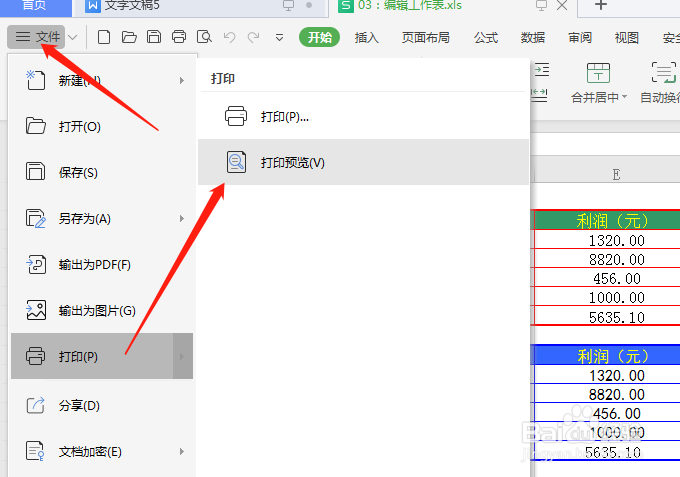The height and width of the screenshot is (477, 680).
Task: Click the new blank document toolbar icon
Action: [104, 37]
